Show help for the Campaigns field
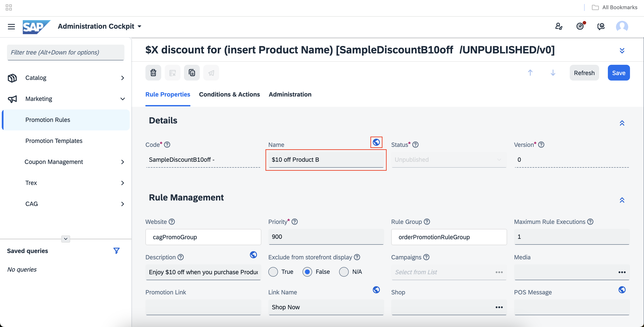 tap(426, 257)
